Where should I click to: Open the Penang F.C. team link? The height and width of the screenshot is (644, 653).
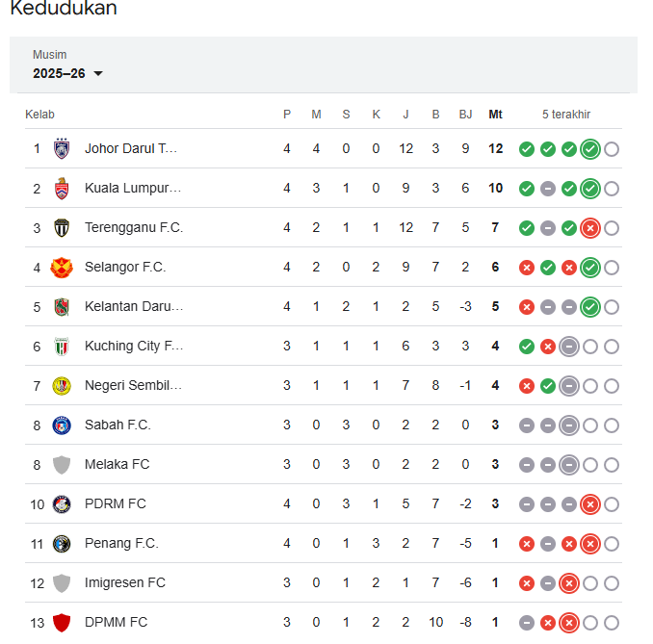click(x=121, y=543)
